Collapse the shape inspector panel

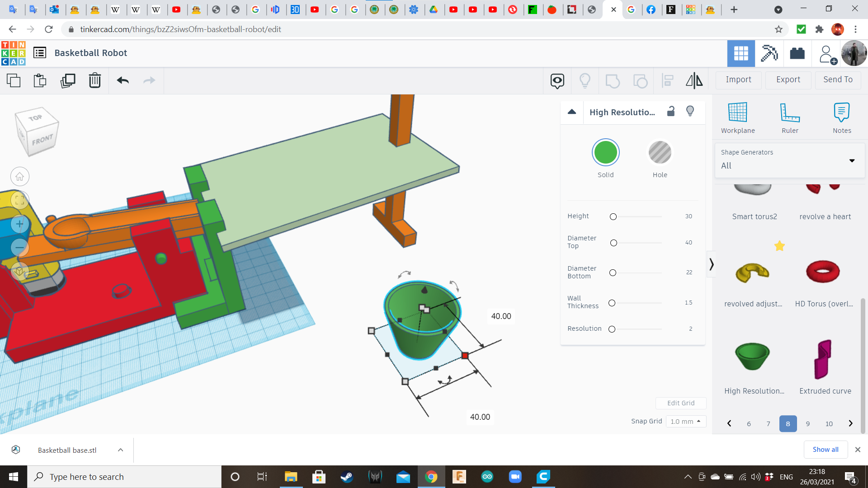point(572,112)
